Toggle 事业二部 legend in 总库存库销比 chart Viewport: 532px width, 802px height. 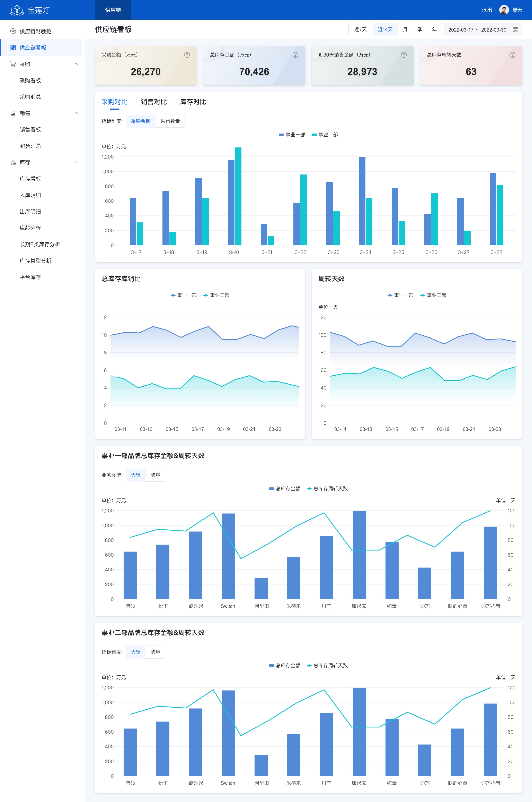point(216,295)
